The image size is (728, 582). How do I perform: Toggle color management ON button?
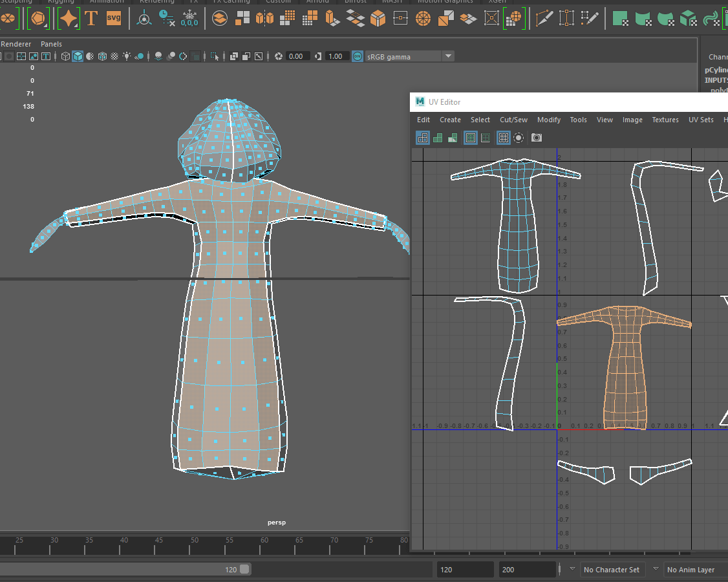pyautogui.click(x=357, y=56)
